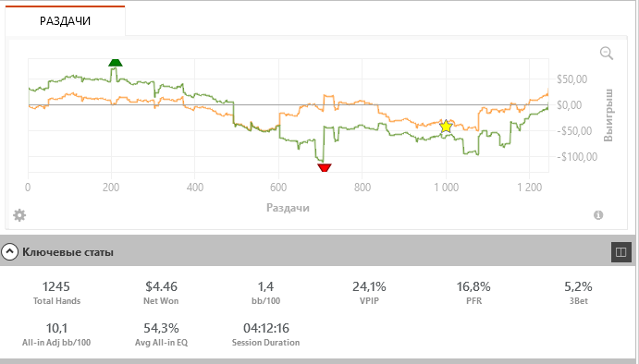This screenshot has width=639, height=364.
Task: Click the zoom out magnifier icon
Action: [607, 53]
